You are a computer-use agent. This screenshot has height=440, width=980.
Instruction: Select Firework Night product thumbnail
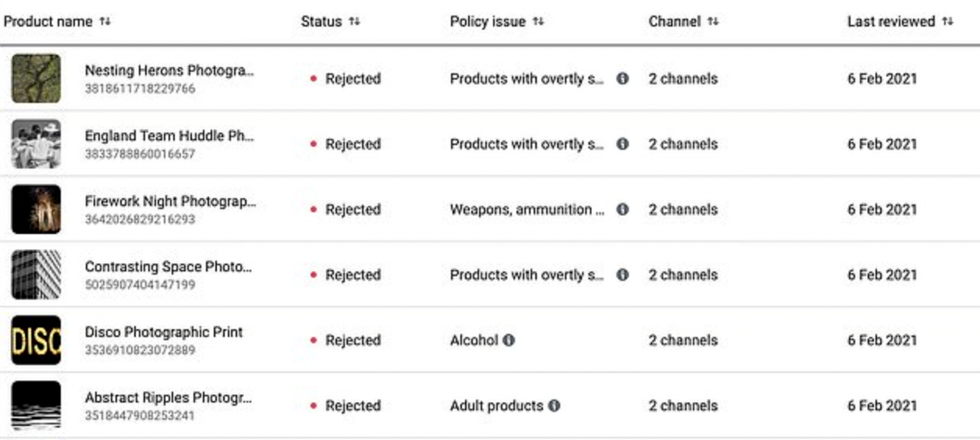(36, 210)
